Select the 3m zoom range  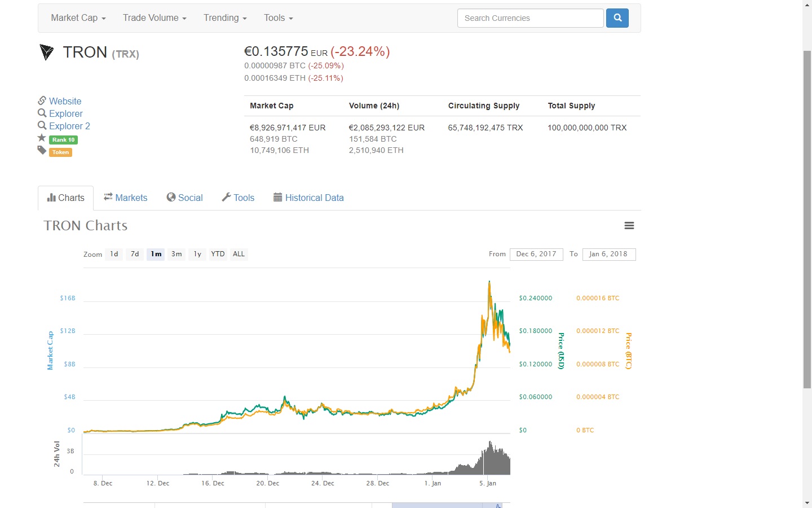176,254
